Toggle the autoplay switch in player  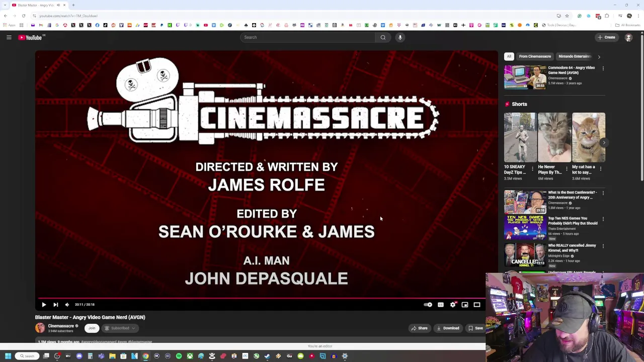pos(428,305)
